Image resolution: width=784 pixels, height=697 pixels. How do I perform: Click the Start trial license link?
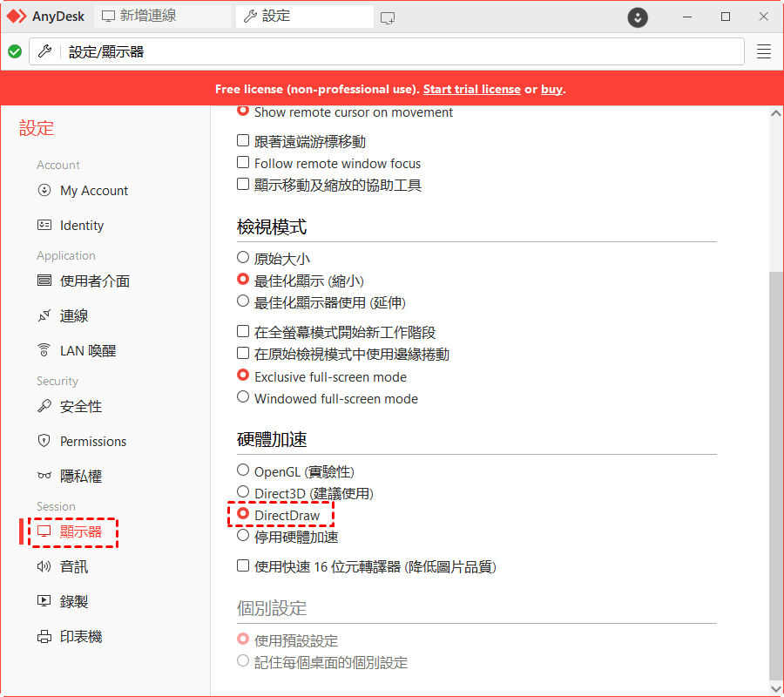tap(471, 90)
